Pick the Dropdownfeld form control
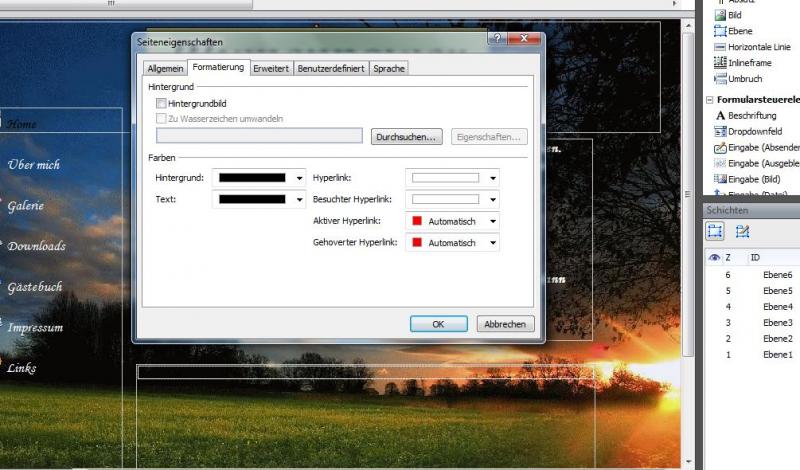 click(720, 131)
